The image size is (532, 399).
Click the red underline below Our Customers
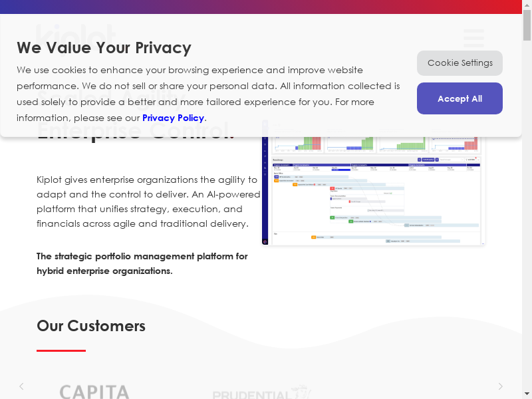click(x=61, y=350)
